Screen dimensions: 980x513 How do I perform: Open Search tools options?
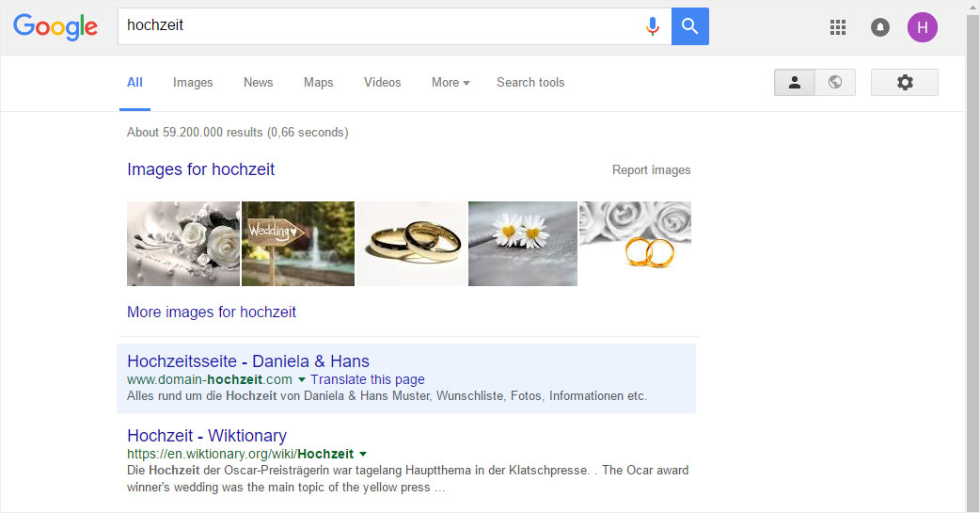[530, 83]
